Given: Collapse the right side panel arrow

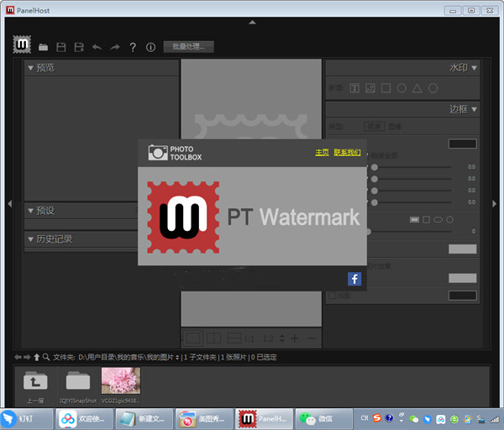Looking at the screenshot, I should click(x=495, y=204).
